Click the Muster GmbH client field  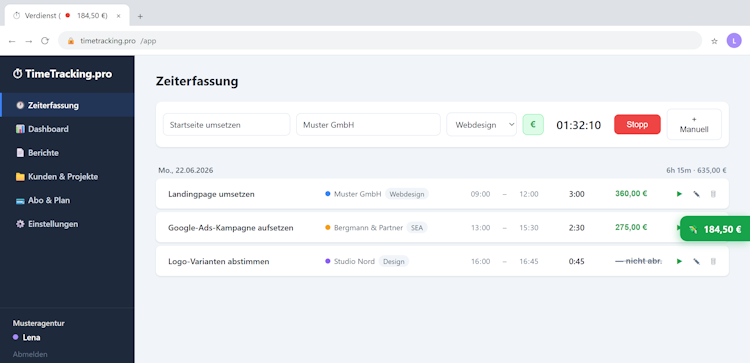368,125
